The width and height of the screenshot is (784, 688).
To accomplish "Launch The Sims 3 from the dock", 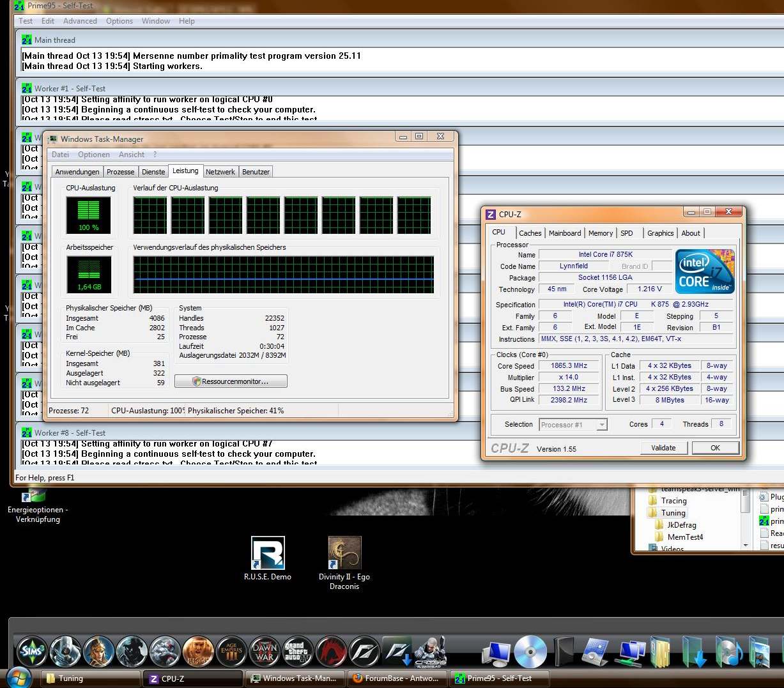I will [32, 652].
